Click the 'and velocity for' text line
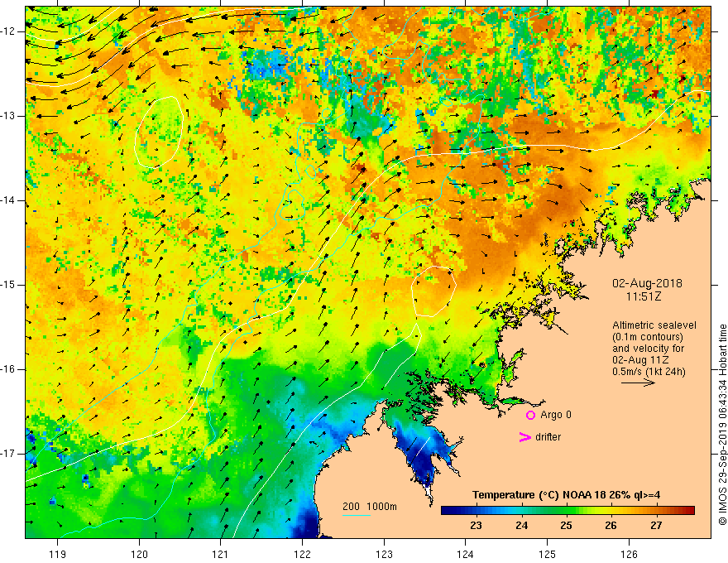 (x=648, y=349)
